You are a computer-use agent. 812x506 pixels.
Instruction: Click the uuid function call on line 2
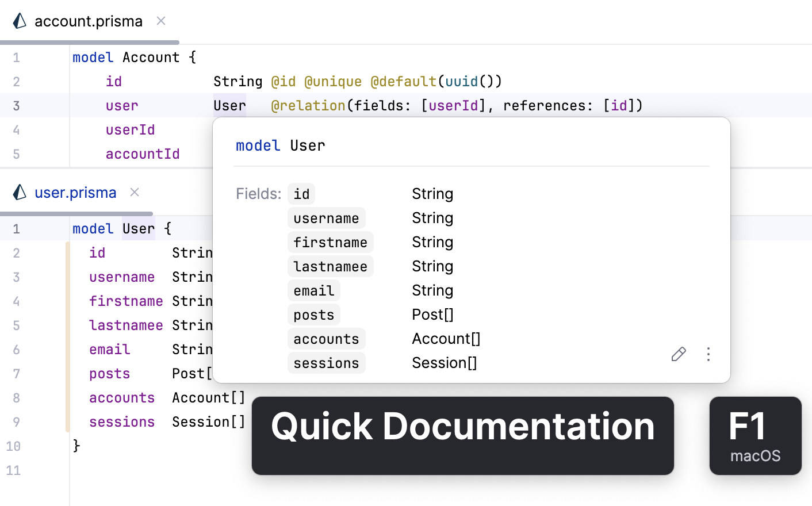coord(461,81)
